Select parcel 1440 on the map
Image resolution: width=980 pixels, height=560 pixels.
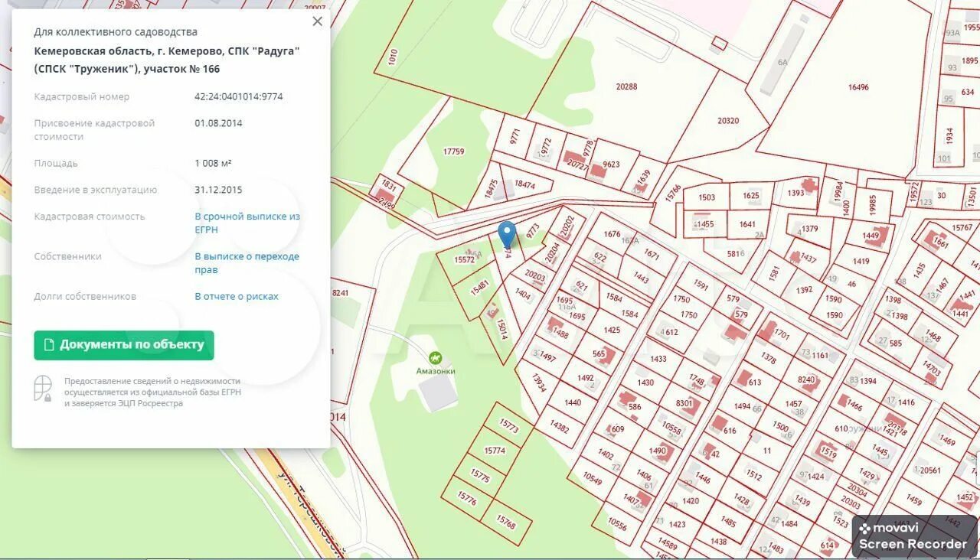573,403
